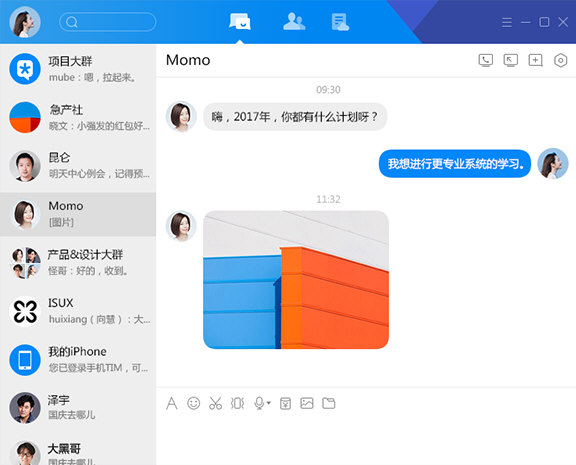Open the font formatting tool
This screenshot has width=576, height=465.
point(172,403)
